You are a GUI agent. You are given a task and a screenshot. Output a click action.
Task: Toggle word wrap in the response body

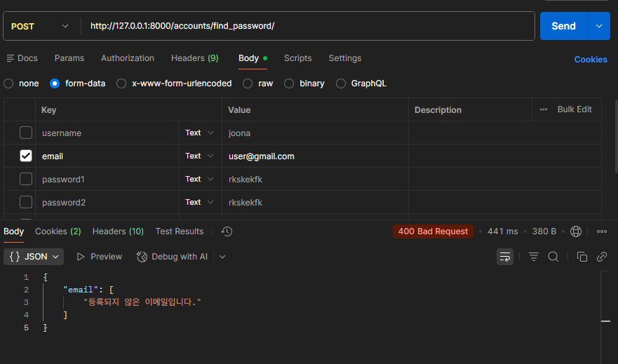[x=505, y=257]
